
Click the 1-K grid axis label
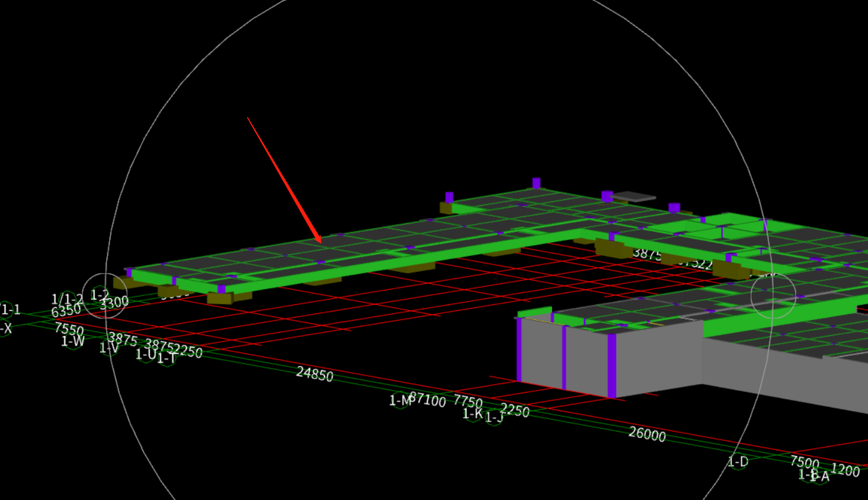coord(473,414)
